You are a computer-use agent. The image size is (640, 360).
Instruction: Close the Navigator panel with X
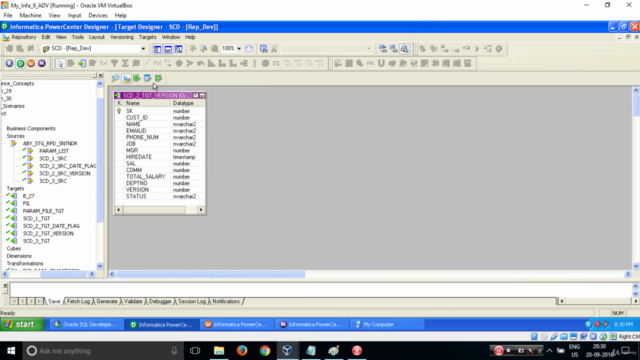tap(101, 76)
